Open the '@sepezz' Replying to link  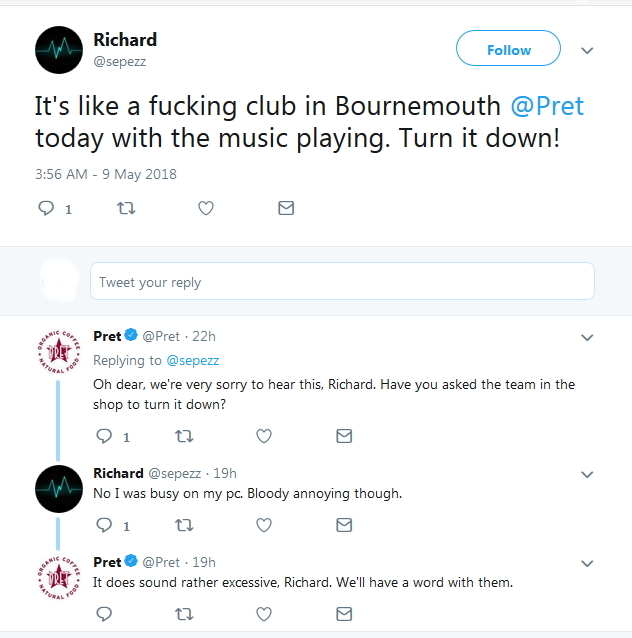pyautogui.click(x=192, y=360)
